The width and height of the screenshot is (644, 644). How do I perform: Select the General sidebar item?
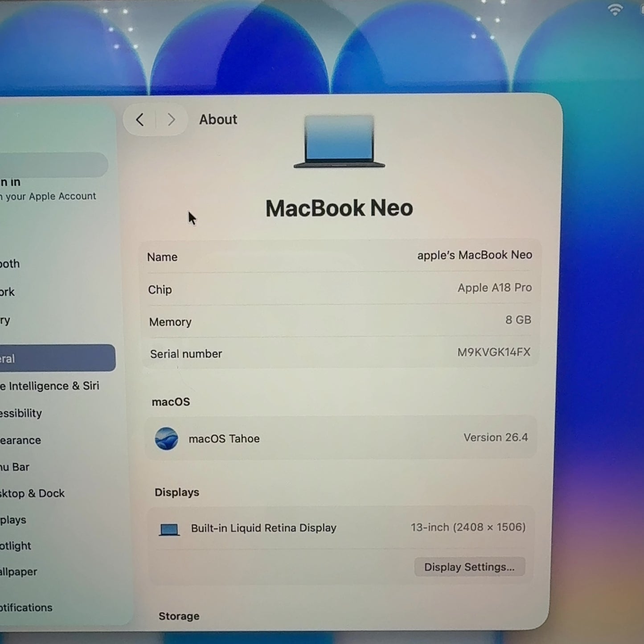point(57,358)
